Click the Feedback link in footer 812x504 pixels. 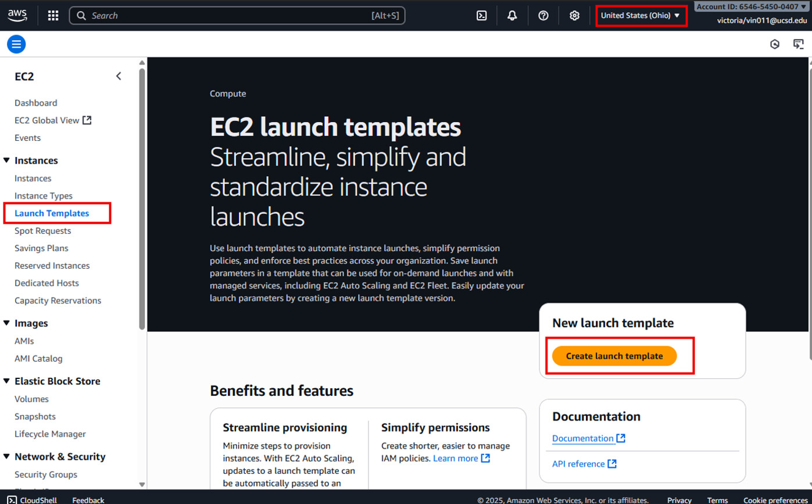(x=88, y=500)
